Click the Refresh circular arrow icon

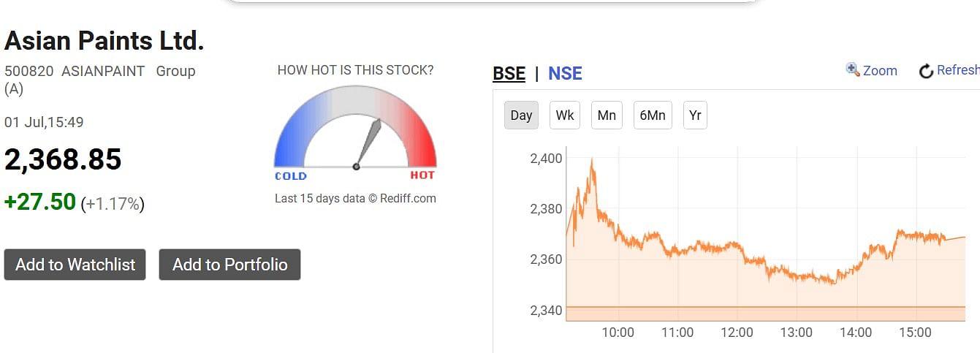tap(926, 71)
